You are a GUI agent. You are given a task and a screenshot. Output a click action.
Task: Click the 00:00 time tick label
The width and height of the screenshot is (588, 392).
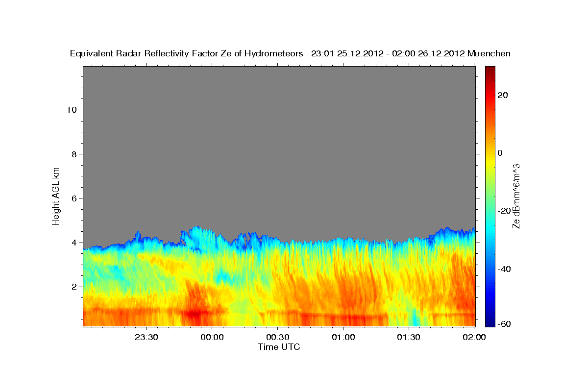coord(212,337)
